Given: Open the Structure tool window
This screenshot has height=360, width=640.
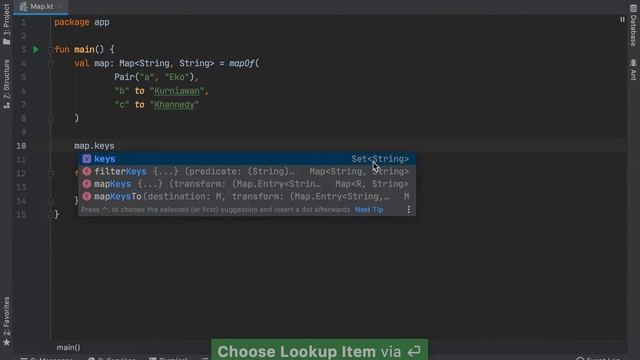Looking at the screenshot, I should click(6, 84).
